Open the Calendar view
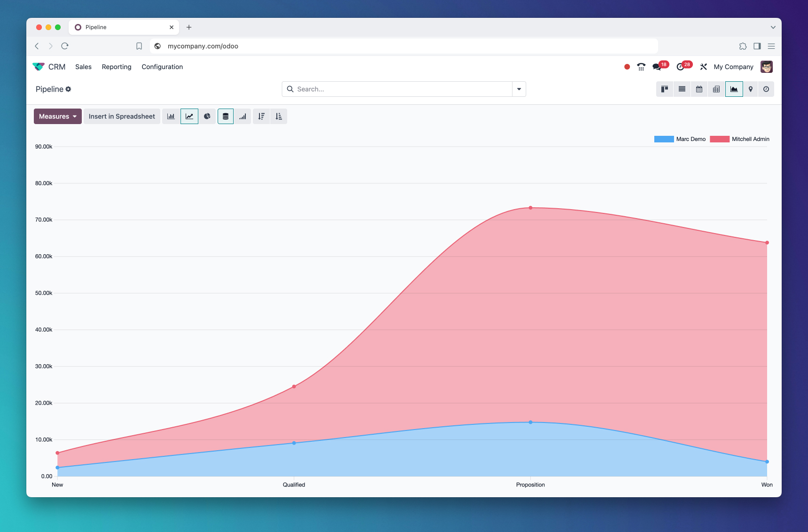This screenshot has width=808, height=532. click(x=699, y=89)
